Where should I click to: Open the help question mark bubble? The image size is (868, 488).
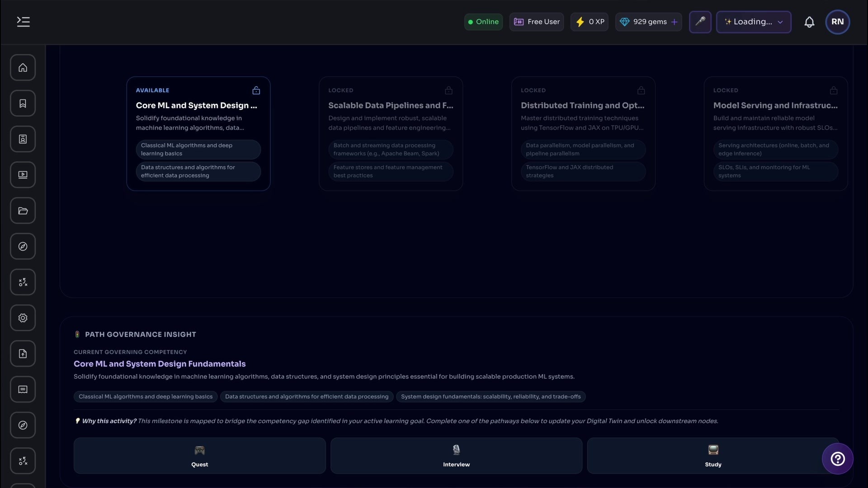837,459
